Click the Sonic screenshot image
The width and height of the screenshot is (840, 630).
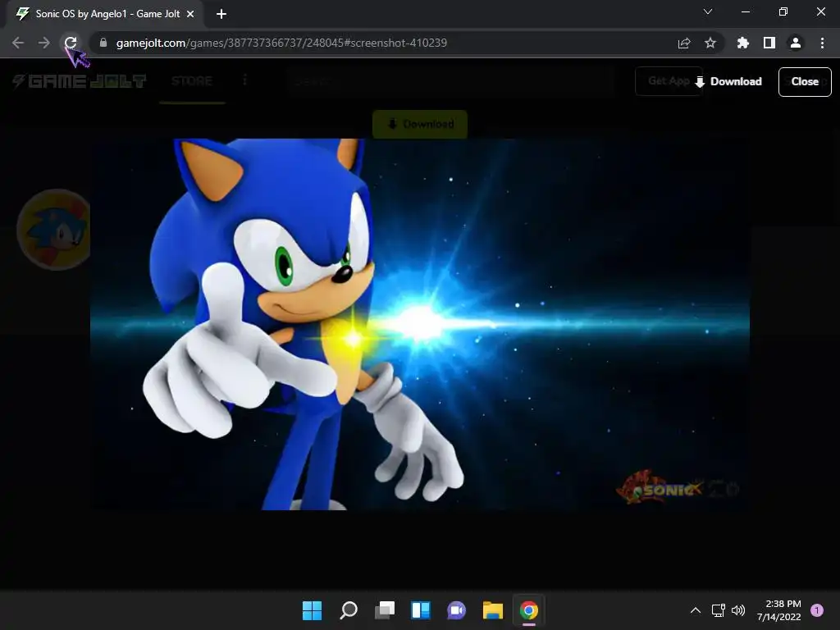(420, 324)
